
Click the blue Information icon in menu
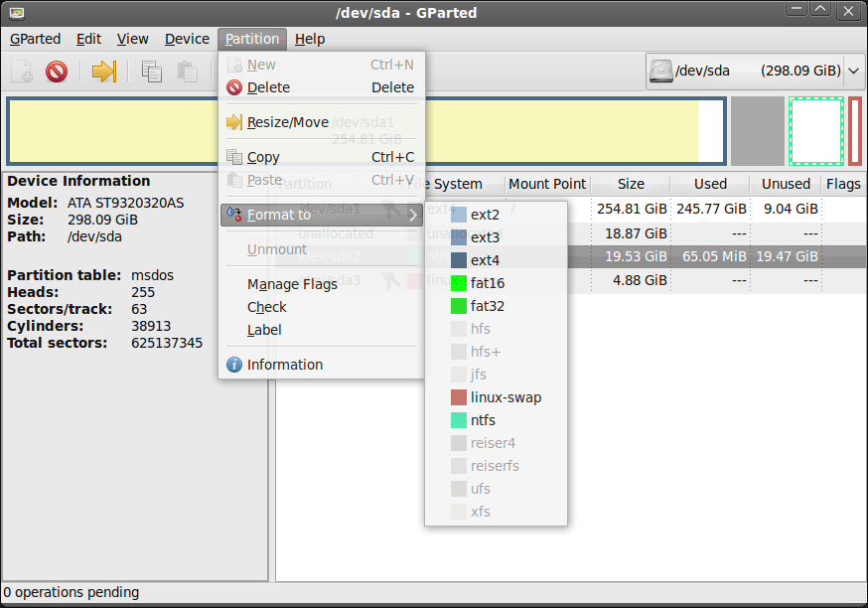click(234, 365)
